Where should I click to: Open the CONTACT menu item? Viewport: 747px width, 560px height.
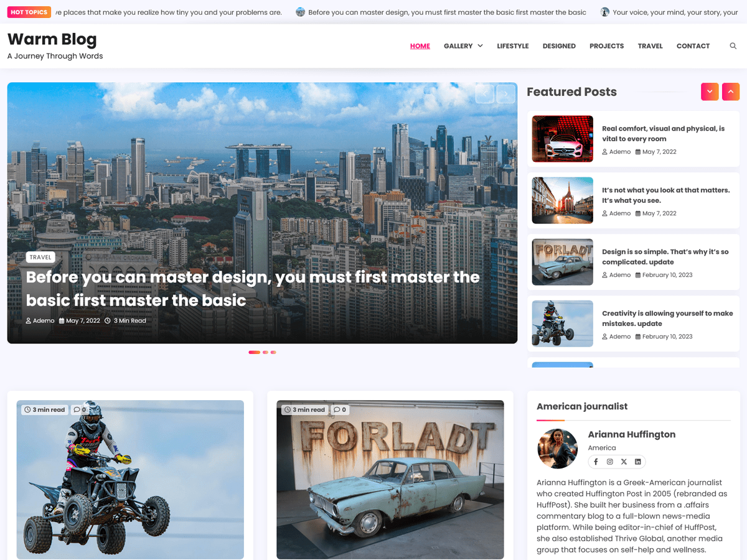tap(693, 45)
